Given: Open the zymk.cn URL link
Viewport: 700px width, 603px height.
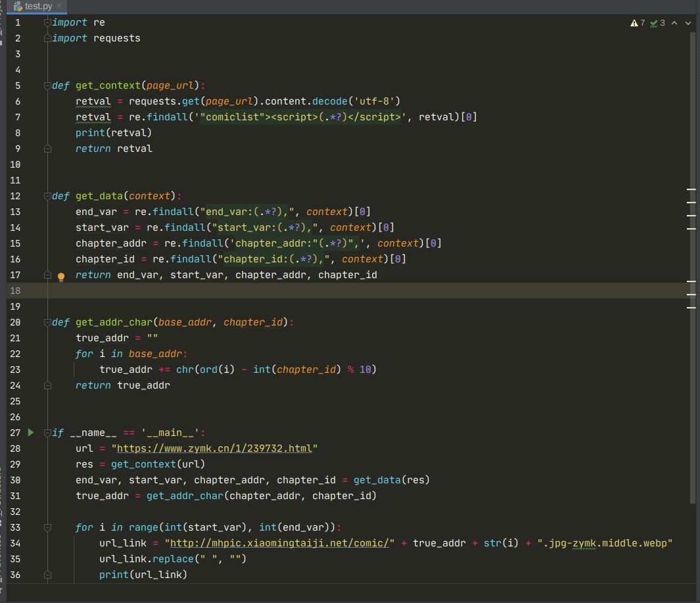Looking at the screenshot, I should (x=214, y=448).
